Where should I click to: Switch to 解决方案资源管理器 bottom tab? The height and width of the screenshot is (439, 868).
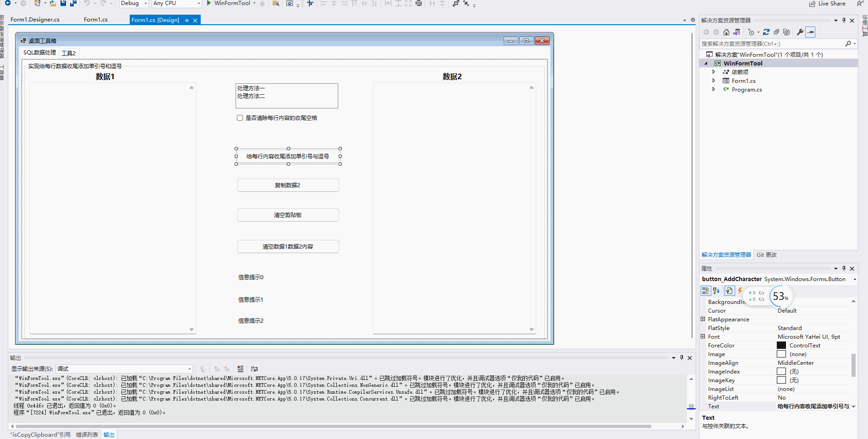point(726,255)
